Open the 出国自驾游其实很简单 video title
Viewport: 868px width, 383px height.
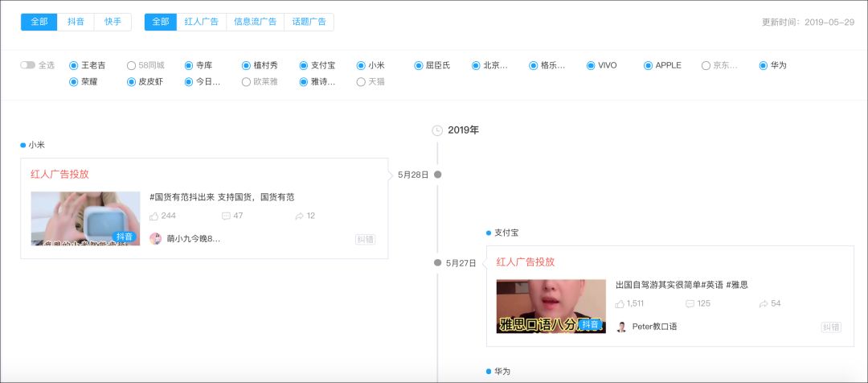(x=682, y=285)
